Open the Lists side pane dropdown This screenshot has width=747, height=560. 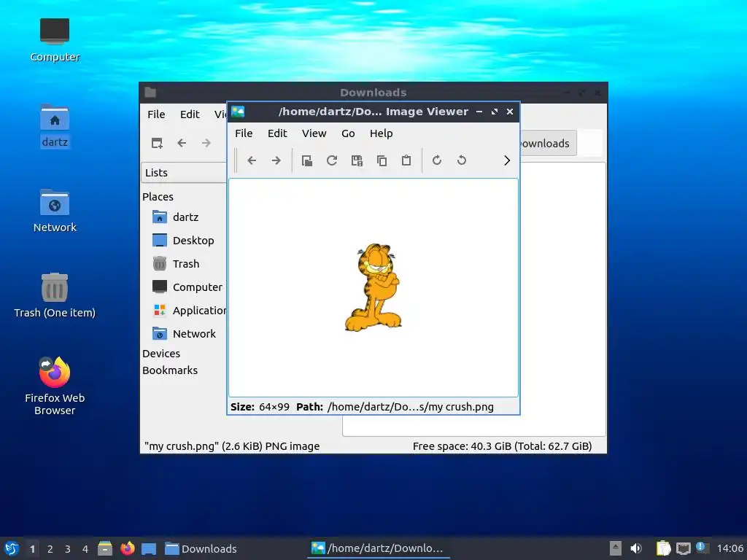coord(184,172)
